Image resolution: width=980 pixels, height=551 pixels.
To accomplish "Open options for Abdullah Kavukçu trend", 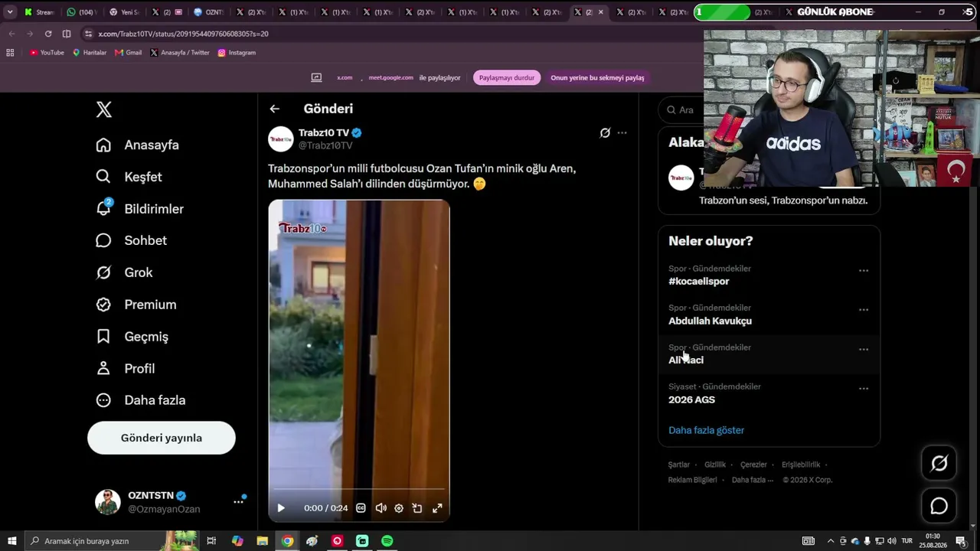I will click(x=864, y=310).
